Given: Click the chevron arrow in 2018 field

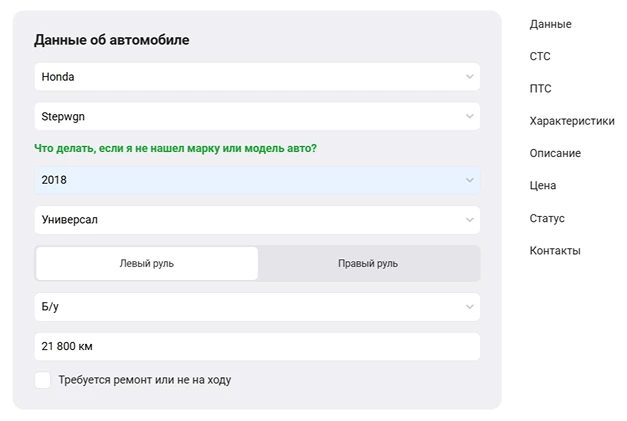Looking at the screenshot, I should (x=470, y=180).
